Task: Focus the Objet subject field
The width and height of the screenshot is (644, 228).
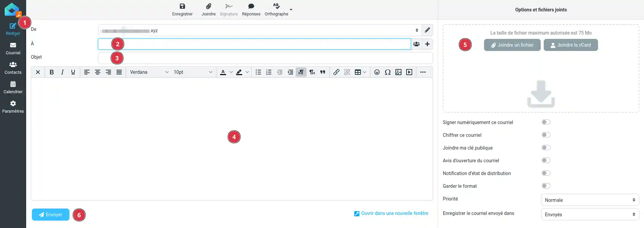Action: 265,58
